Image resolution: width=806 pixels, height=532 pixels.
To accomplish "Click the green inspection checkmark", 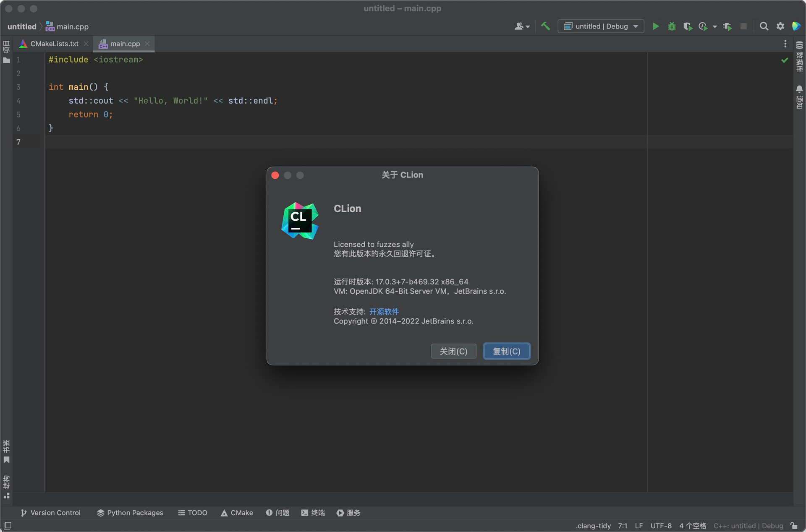I will (x=784, y=60).
